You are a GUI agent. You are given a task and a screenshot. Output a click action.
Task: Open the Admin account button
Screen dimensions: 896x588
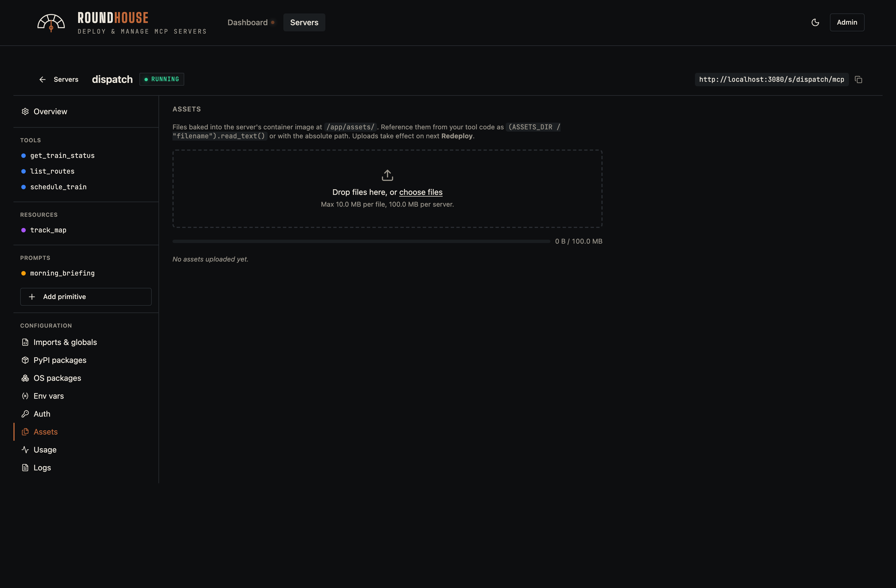(x=847, y=23)
